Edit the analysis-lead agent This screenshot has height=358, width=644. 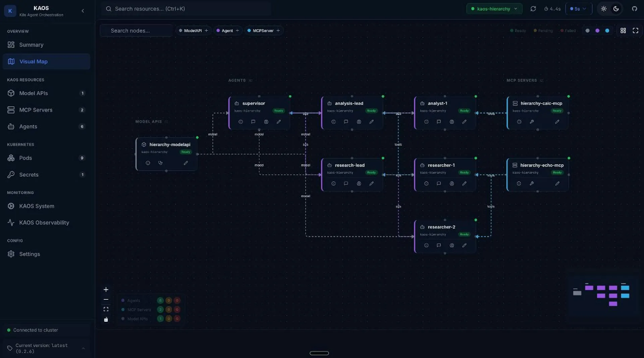point(372,122)
